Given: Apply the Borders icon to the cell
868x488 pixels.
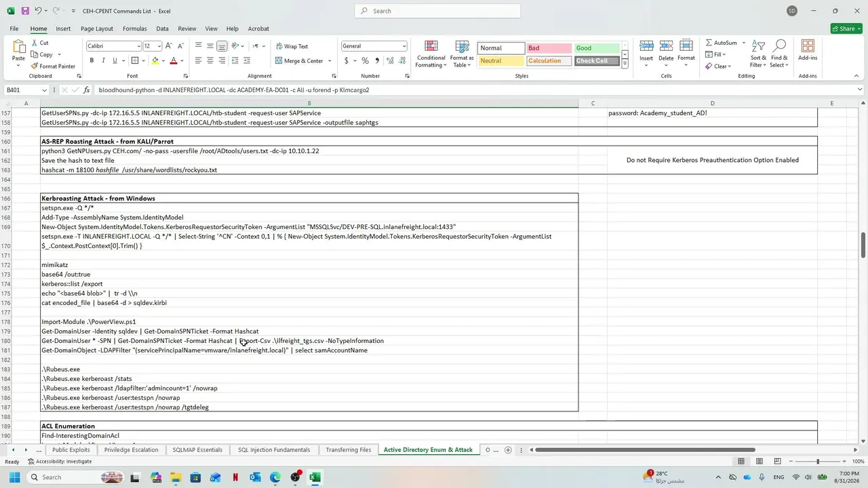Looking at the screenshot, I should [135, 61].
